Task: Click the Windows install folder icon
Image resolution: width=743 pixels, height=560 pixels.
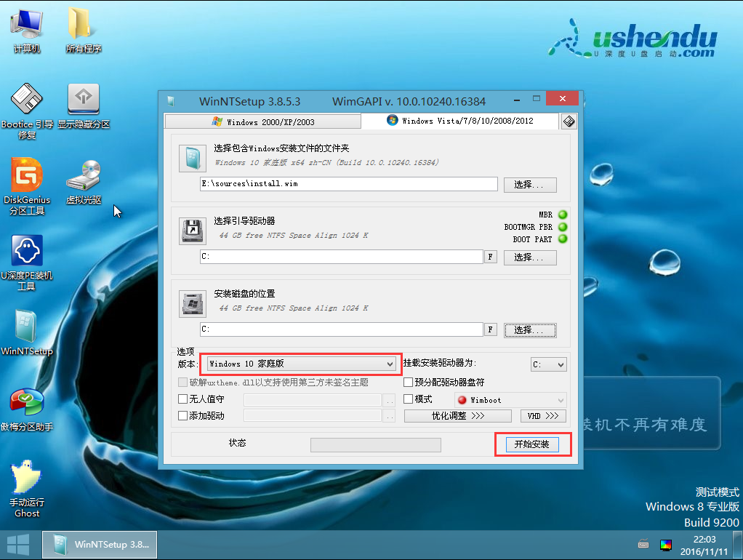Action: click(x=193, y=159)
